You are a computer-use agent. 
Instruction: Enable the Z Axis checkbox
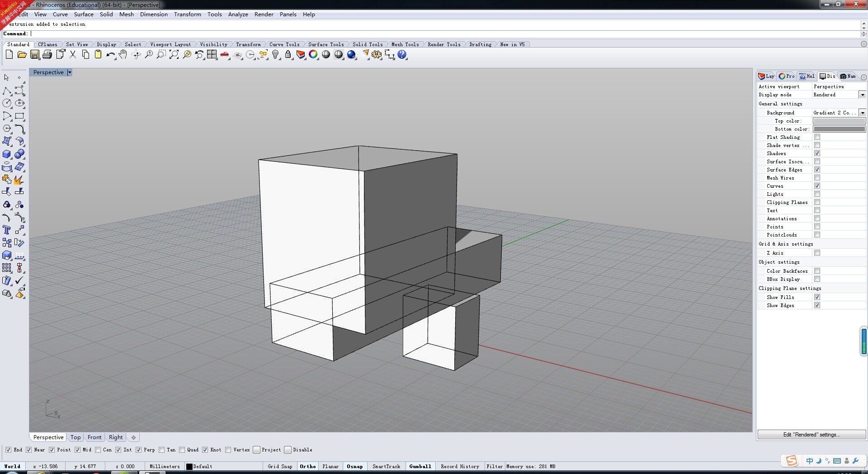point(817,253)
